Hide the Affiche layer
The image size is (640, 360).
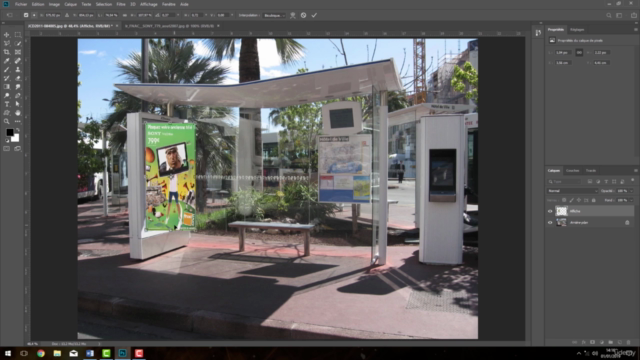550,211
